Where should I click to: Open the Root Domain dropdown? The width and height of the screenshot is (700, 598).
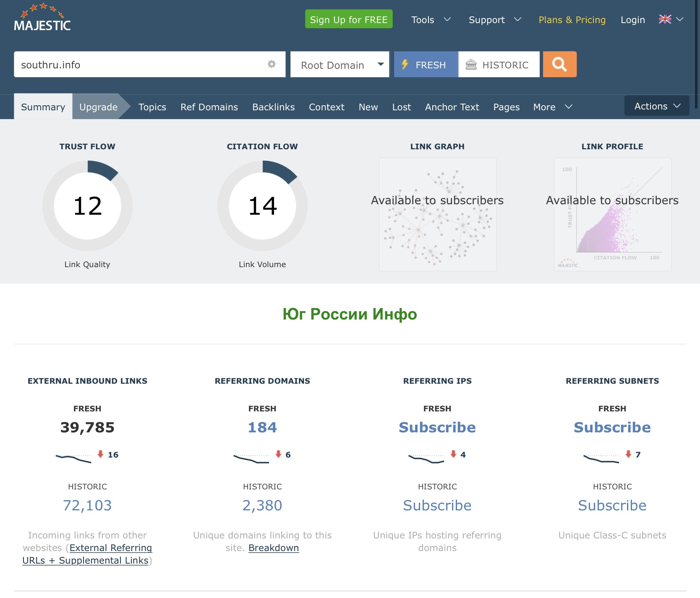pyautogui.click(x=340, y=65)
